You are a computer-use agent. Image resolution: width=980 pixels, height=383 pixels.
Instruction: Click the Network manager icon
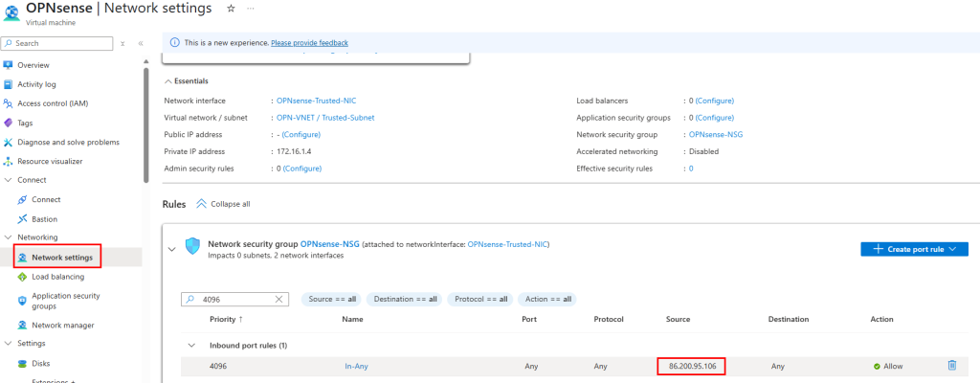(x=23, y=326)
